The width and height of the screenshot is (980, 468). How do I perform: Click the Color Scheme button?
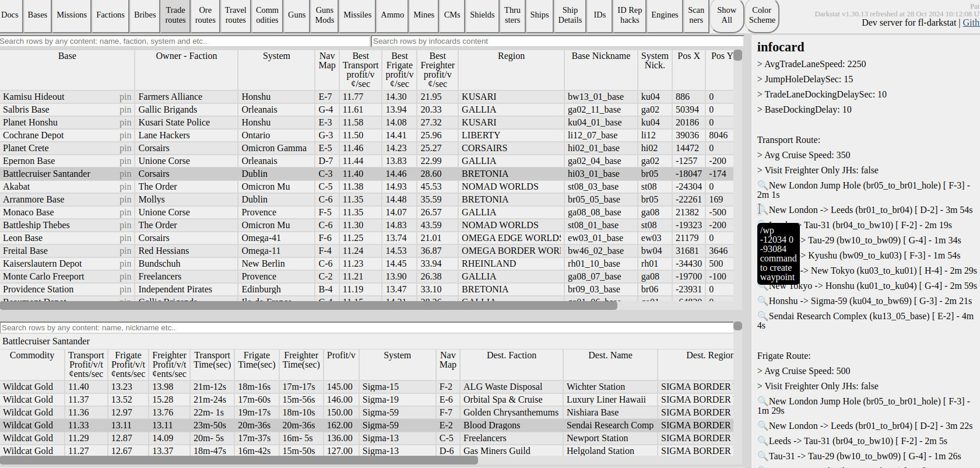click(762, 15)
